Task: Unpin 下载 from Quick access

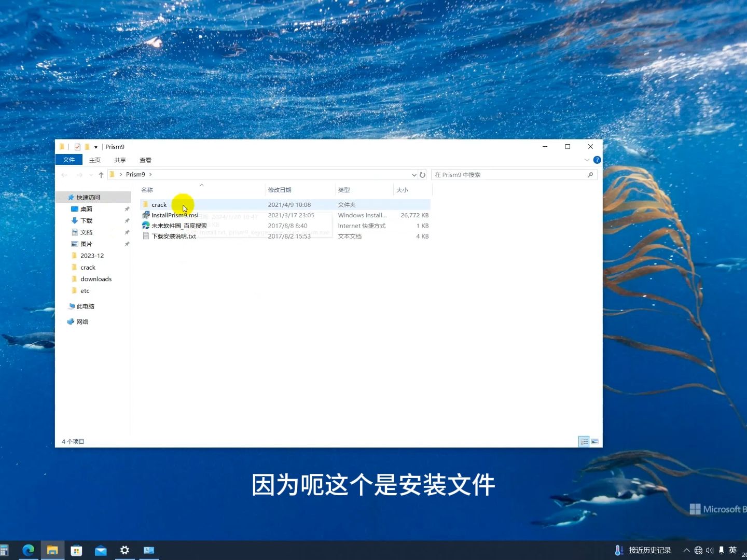Action: (x=127, y=220)
